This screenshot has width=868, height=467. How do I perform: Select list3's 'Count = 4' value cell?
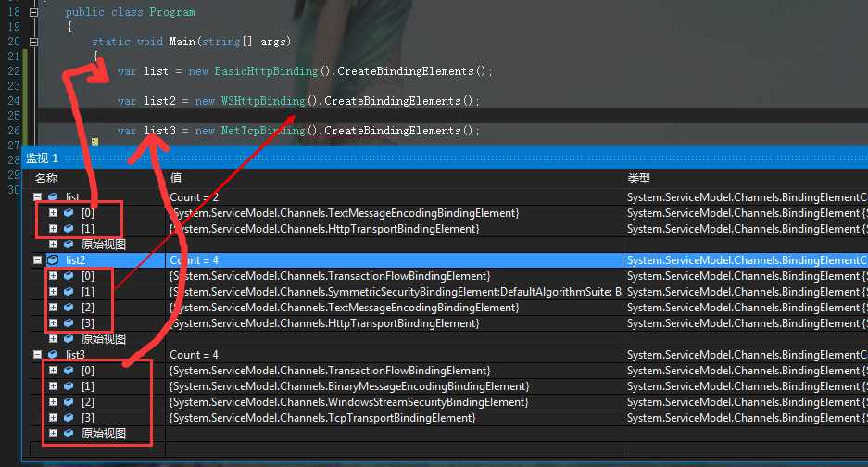394,355
